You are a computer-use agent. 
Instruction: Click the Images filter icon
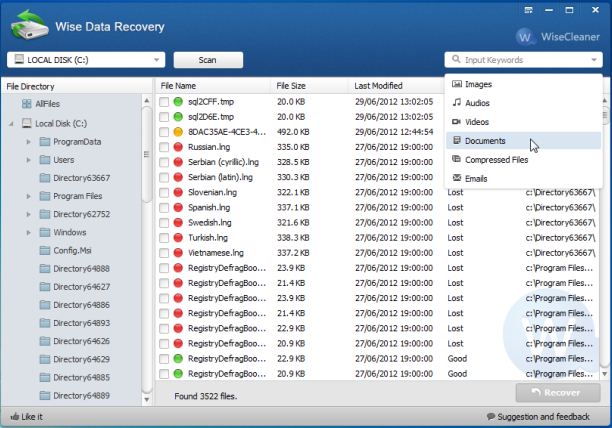tap(457, 84)
